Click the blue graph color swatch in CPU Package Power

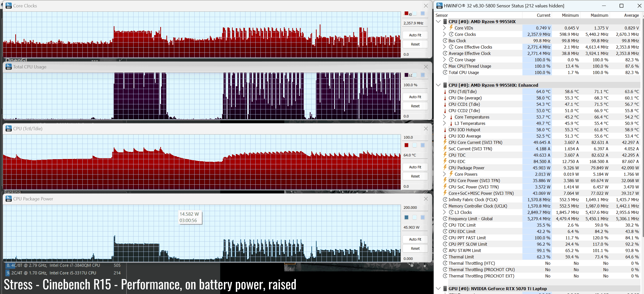pos(406,217)
